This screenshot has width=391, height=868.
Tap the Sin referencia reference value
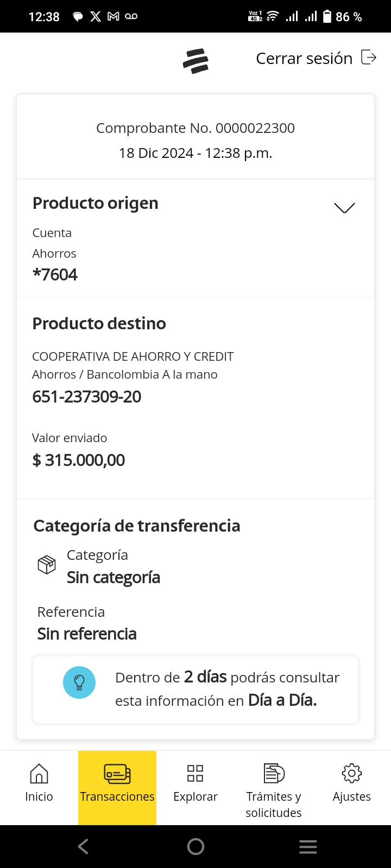(x=87, y=634)
